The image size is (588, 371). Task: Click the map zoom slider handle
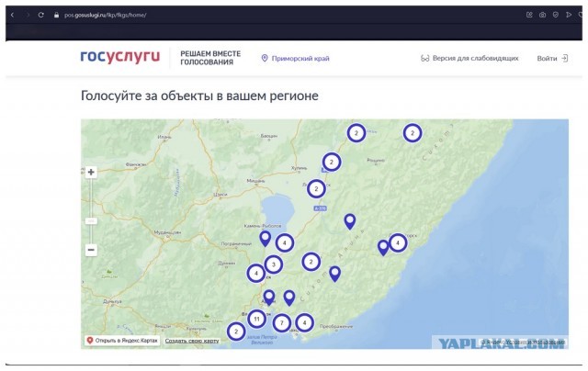pyautogui.click(x=91, y=221)
